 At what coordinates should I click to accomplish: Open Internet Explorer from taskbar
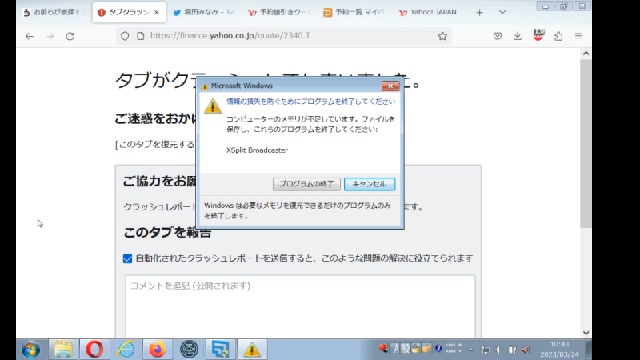tap(126, 349)
